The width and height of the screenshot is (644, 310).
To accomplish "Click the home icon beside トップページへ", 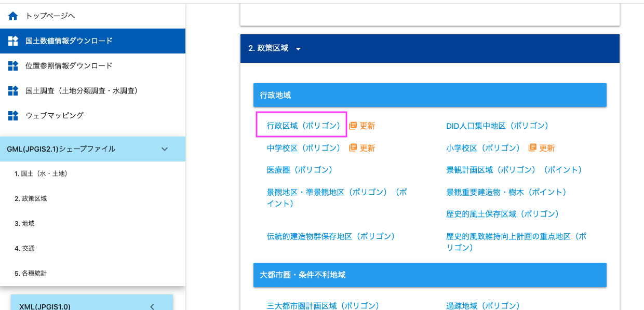I will (x=13, y=16).
